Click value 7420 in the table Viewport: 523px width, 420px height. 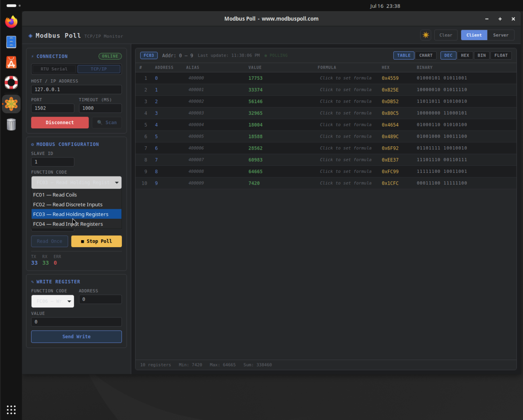(x=254, y=183)
